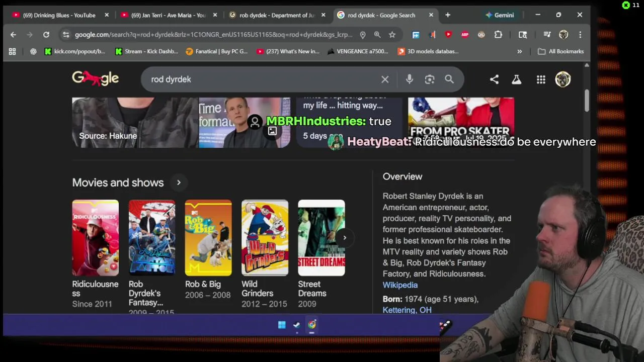Reload the current page
Viewport: 644px width, 362px height.
pyautogui.click(x=46, y=35)
